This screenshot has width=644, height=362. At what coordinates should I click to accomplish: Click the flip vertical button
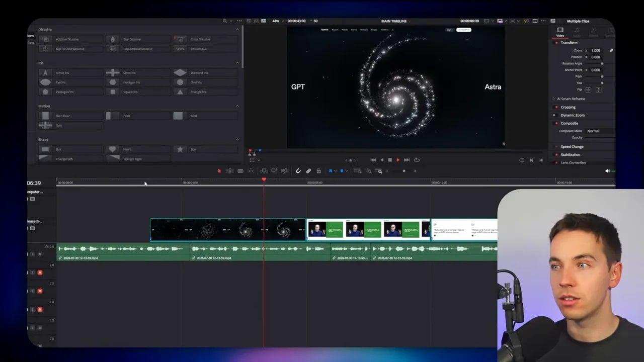pyautogui.click(x=599, y=89)
